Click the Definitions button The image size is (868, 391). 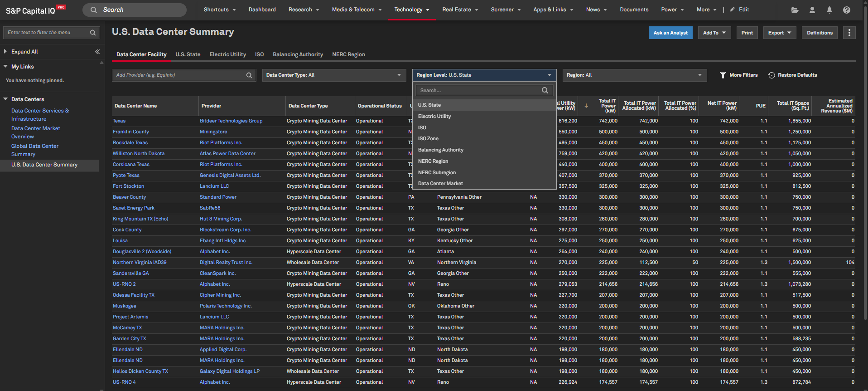click(x=820, y=33)
